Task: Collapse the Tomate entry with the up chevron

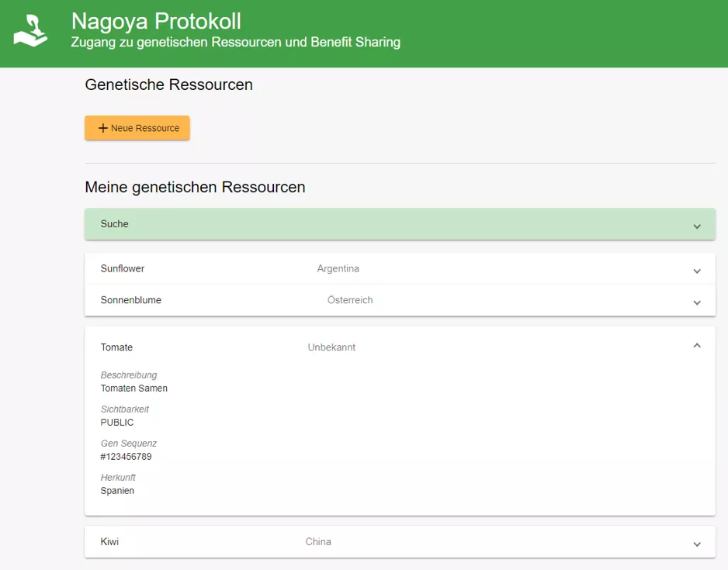Action: pos(696,346)
